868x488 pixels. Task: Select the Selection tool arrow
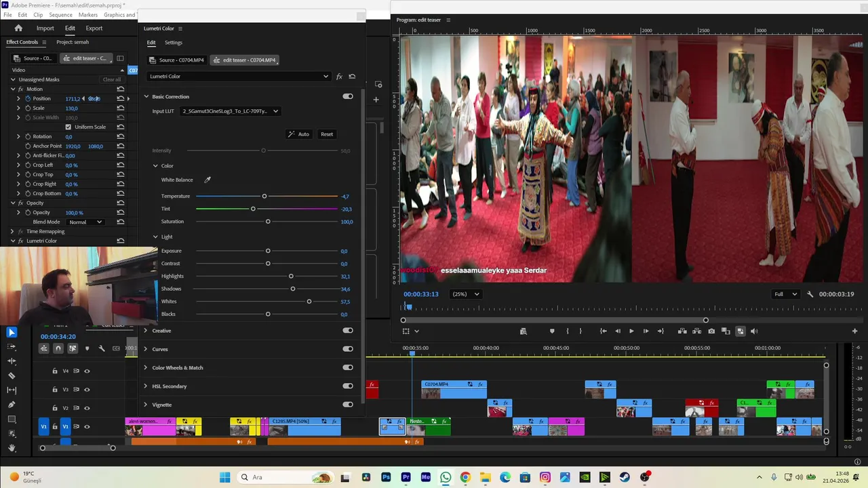(12, 332)
